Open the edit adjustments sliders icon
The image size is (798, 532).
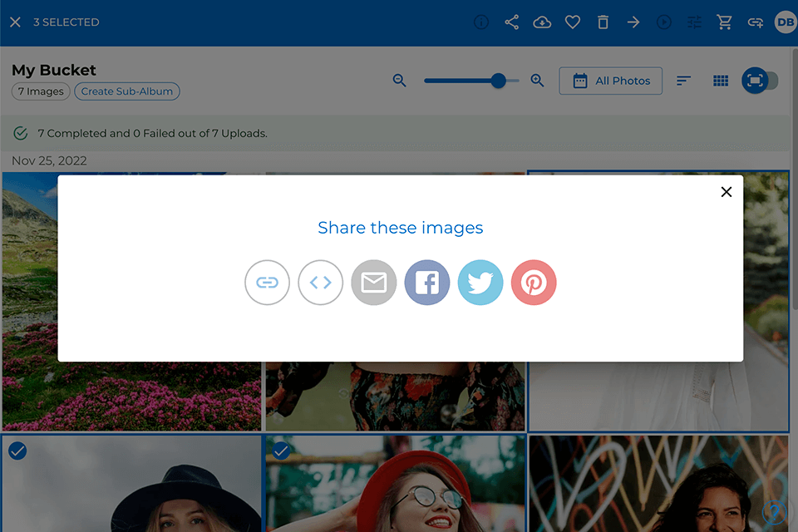tap(694, 22)
